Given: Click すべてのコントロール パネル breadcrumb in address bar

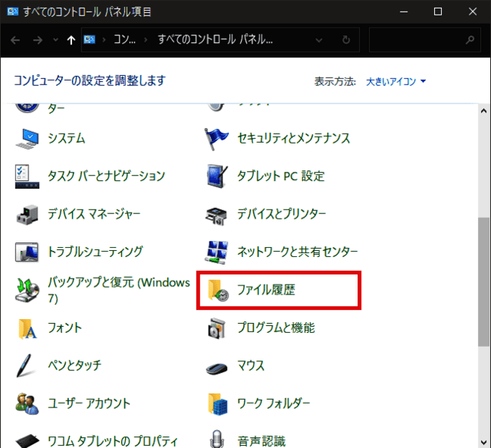Looking at the screenshot, I should [215, 40].
